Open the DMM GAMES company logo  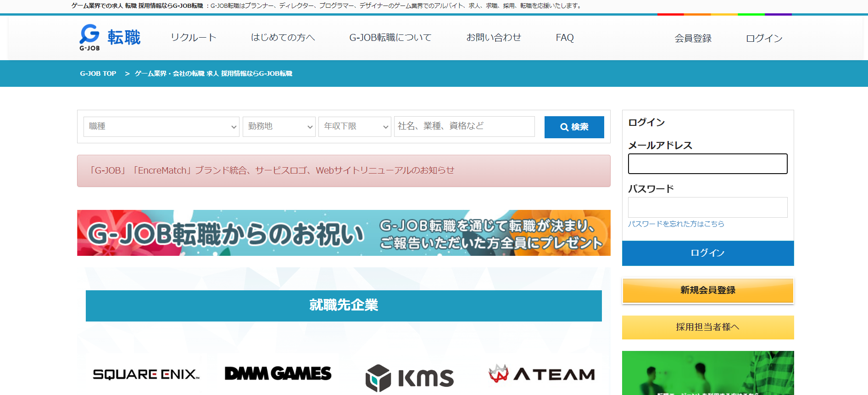coord(278,373)
